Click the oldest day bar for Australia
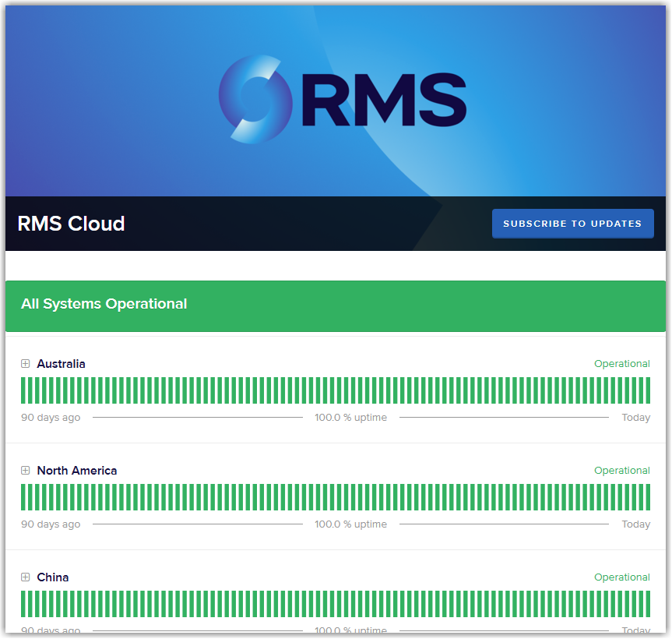 point(23,390)
